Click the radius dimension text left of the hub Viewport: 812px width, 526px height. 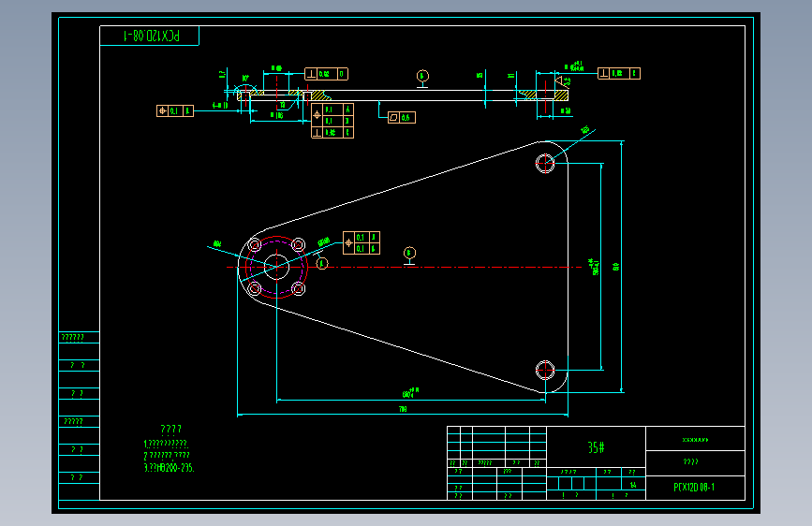217,244
